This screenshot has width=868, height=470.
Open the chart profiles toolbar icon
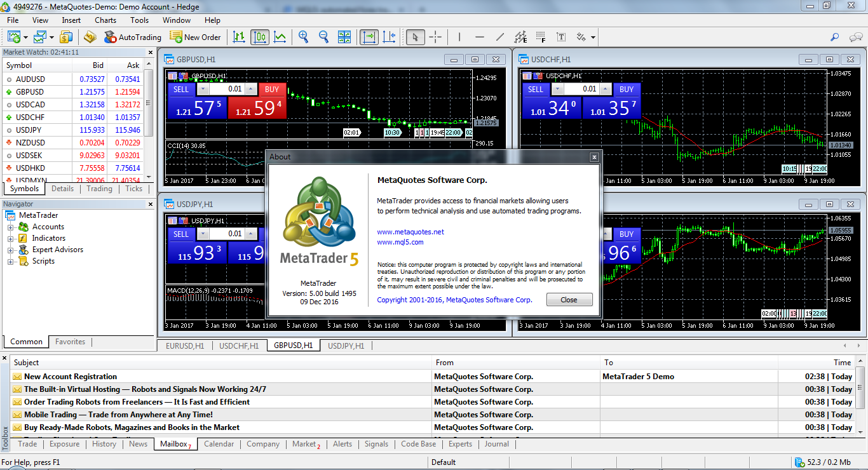click(x=40, y=37)
